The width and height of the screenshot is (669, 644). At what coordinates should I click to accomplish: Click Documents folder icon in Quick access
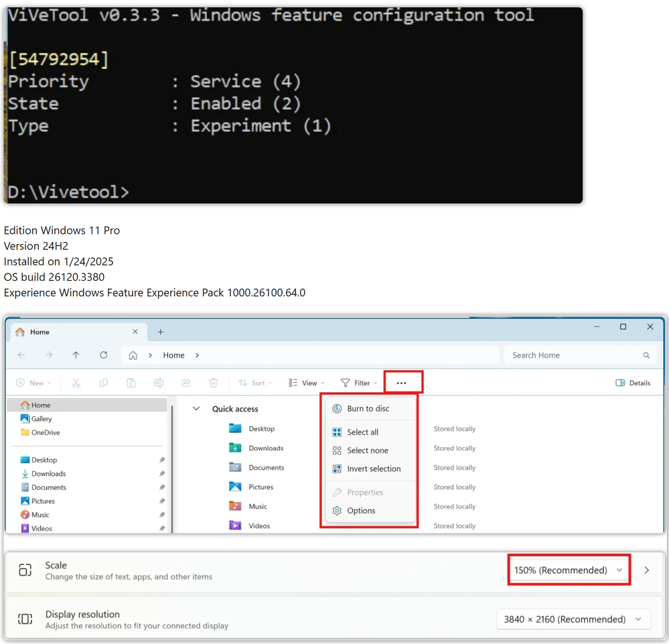click(x=235, y=467)
